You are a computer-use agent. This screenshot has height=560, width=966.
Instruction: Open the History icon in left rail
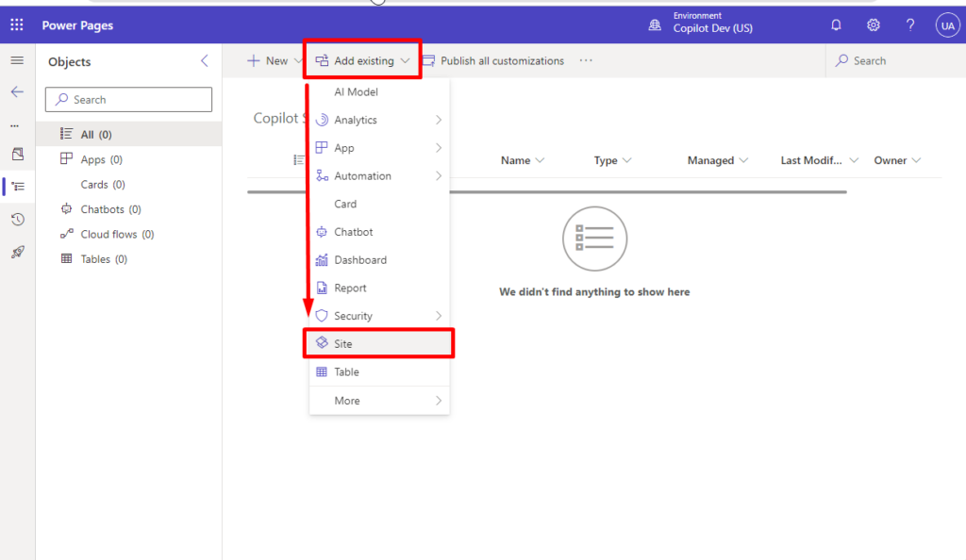tap(18, 219)
